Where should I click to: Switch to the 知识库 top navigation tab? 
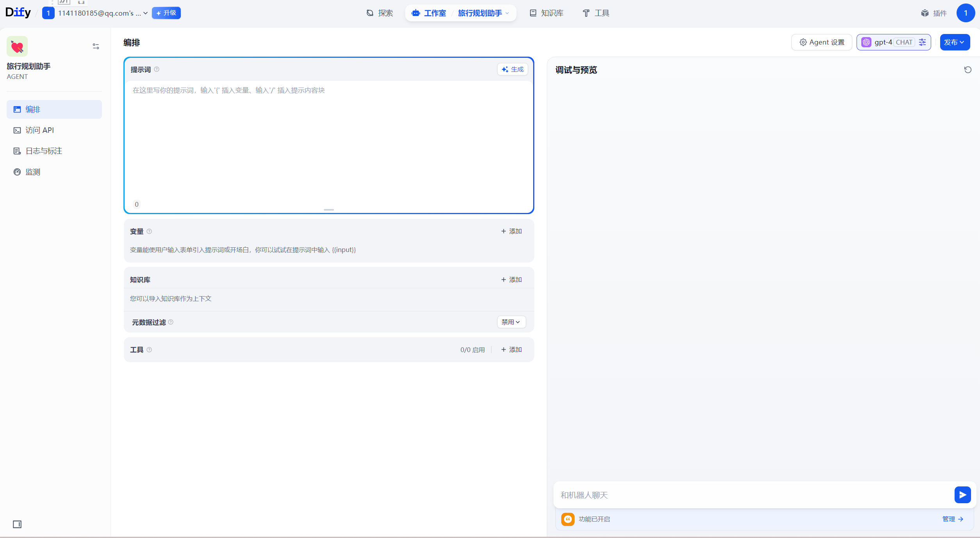click(546, 13)
